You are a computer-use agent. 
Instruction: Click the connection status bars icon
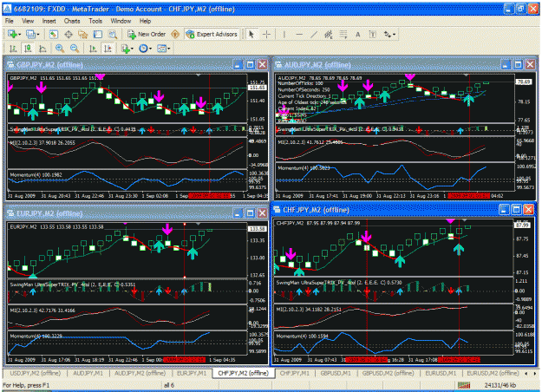[464, 385]
